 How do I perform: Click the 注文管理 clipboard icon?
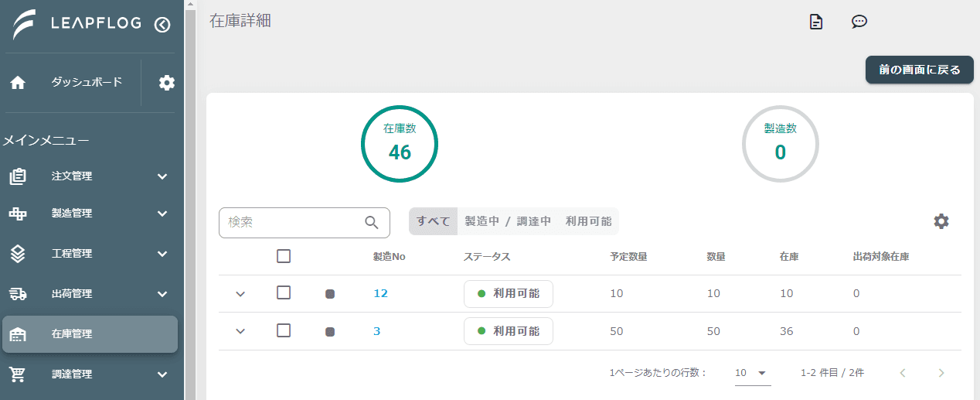[x=18, y=176]
